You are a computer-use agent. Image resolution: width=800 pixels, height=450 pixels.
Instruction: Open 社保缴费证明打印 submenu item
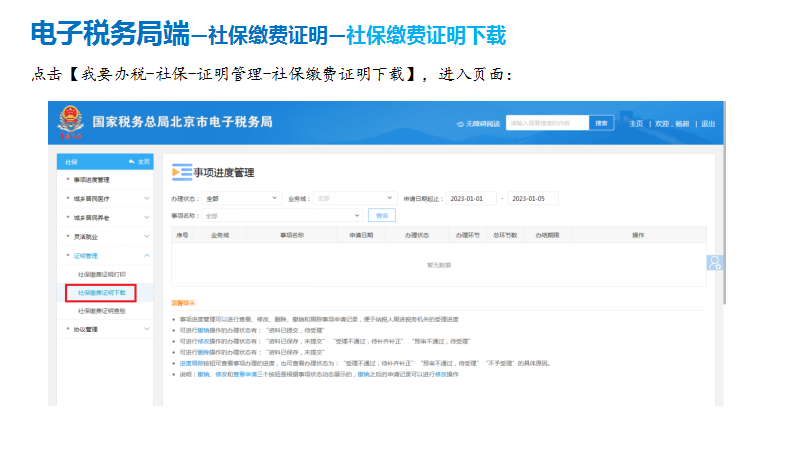tap(102, 274)
